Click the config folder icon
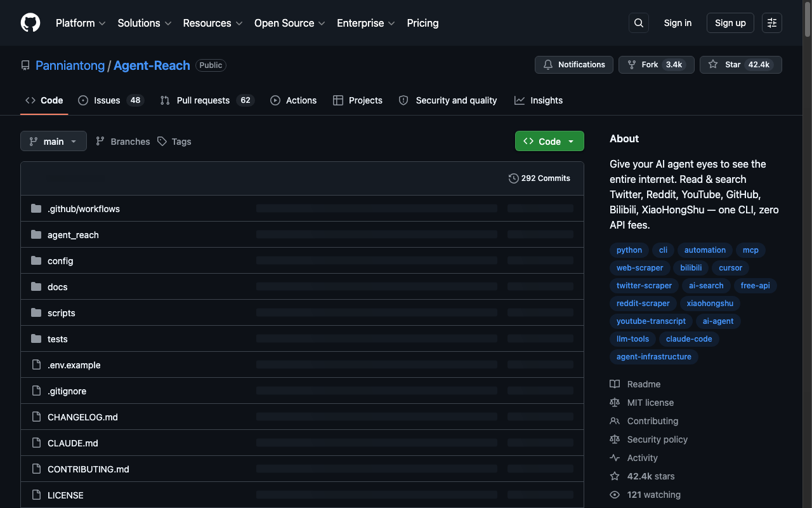This screenshot has height=508, width=812. 36,261
